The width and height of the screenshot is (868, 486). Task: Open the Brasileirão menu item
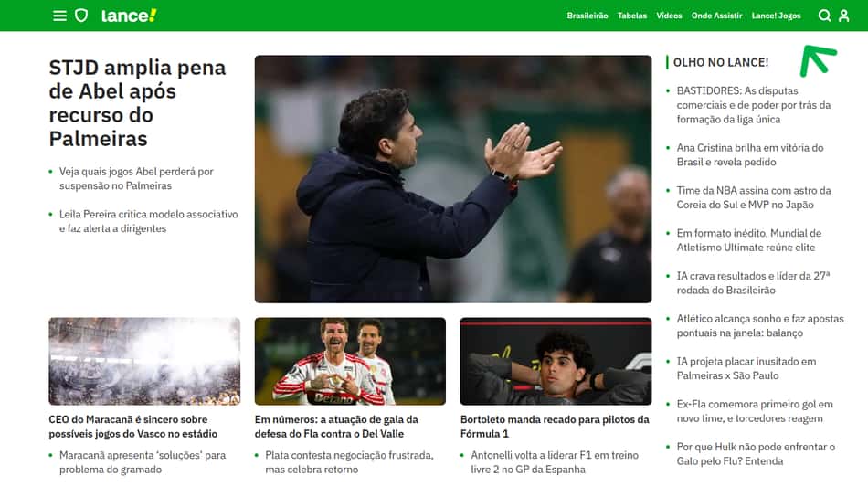click(587, 16)
